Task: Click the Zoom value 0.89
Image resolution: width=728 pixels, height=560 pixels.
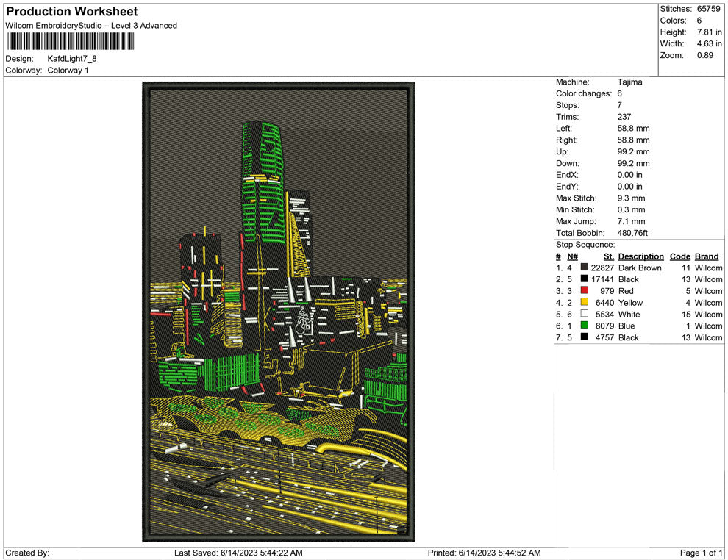Action: [705, 56]
